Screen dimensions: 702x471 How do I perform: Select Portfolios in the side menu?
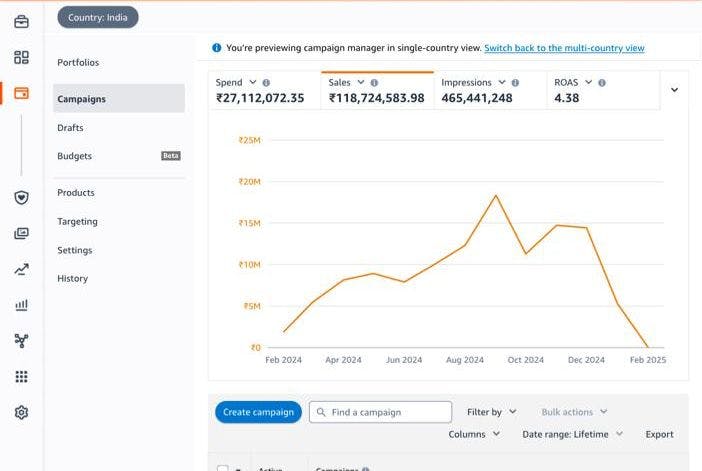(78, 62)
